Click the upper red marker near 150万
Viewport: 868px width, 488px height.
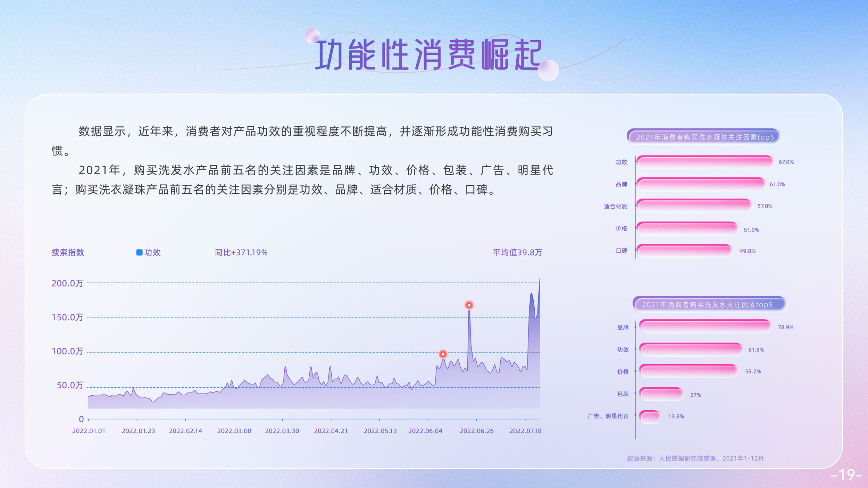[469, 305]
